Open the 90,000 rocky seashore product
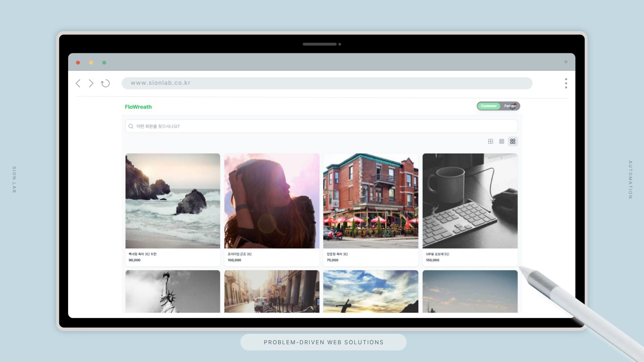 [173, 201]
